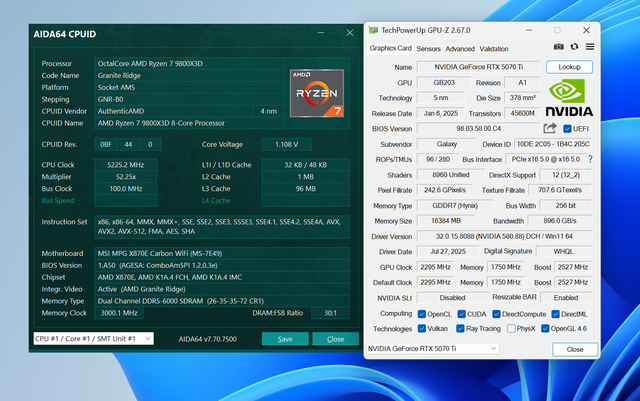The width and height of the screenshot is (640, 401).
Task: Switch to the Advanced tab
Action: tap(460, 49)
